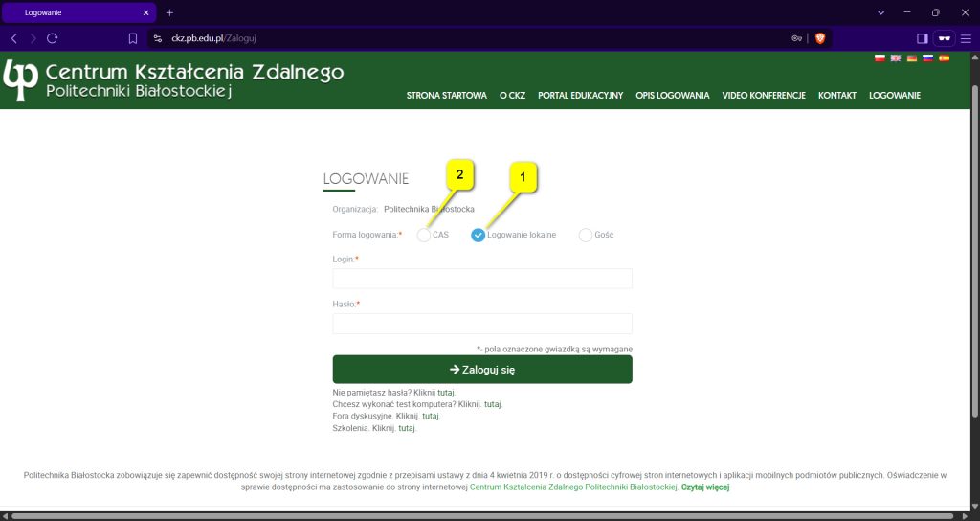The image size is (980, 521).
Task: Switch language with German flag
Action: point(912,58)
